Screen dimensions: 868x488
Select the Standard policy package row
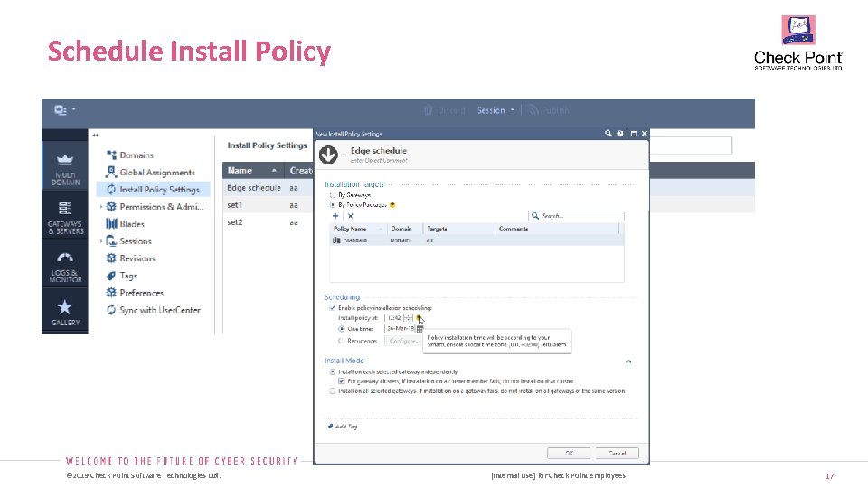[x=476, y=240]
